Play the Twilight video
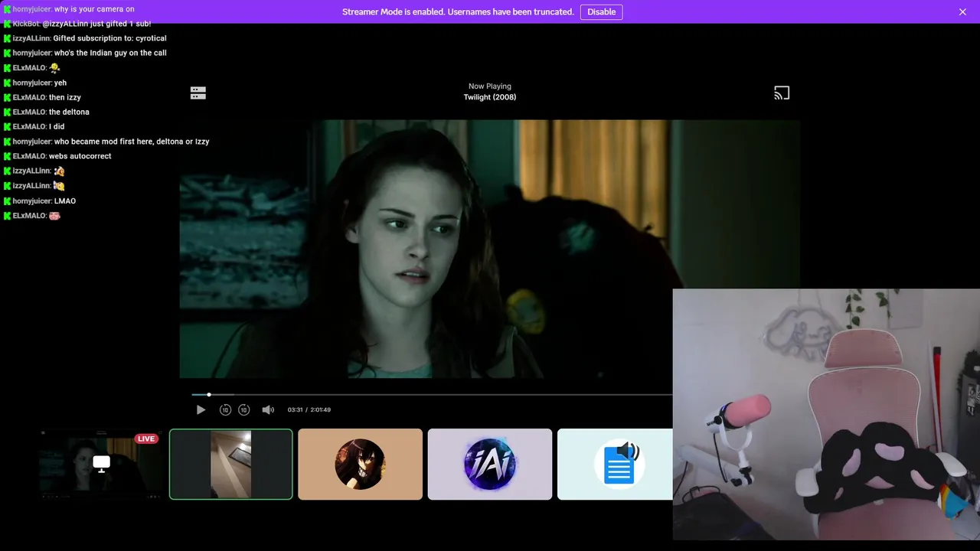The height and width of the screenshot is (551, 980). 201,409
